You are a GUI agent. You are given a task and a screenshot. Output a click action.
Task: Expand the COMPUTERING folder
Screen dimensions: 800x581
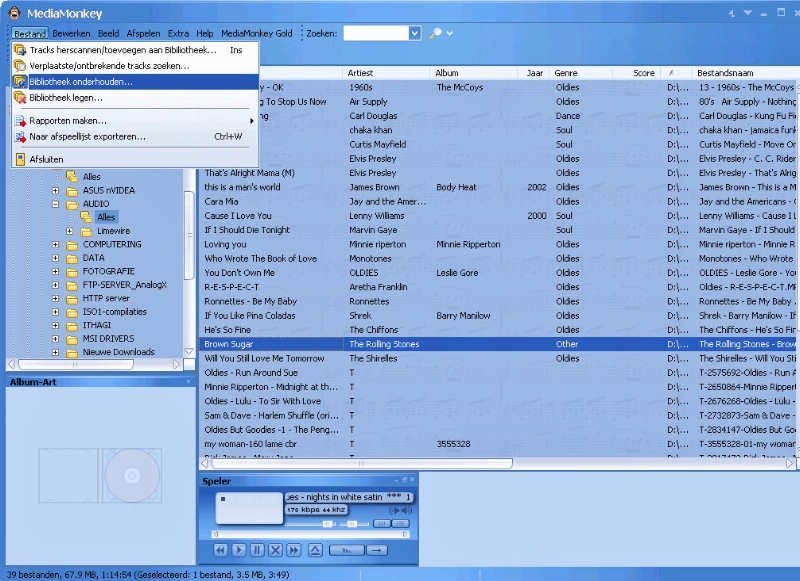coord(56,244)
